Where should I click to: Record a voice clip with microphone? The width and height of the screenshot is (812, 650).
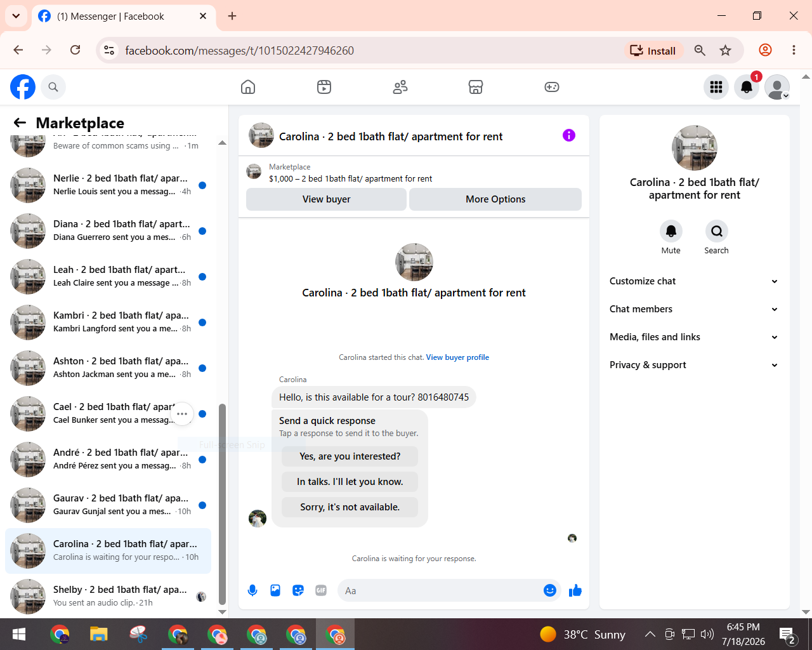(252, 590)
